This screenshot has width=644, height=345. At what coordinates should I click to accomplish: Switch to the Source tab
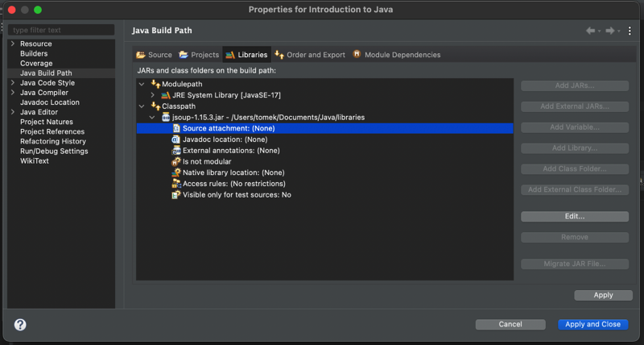tap(154, 55)
